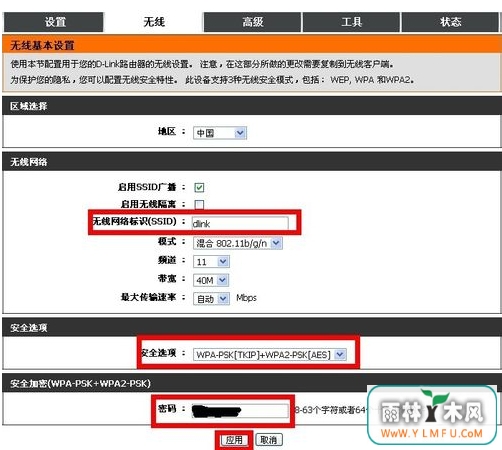Click the arrow icon of 安全选项 dropdown

[340, 355]
